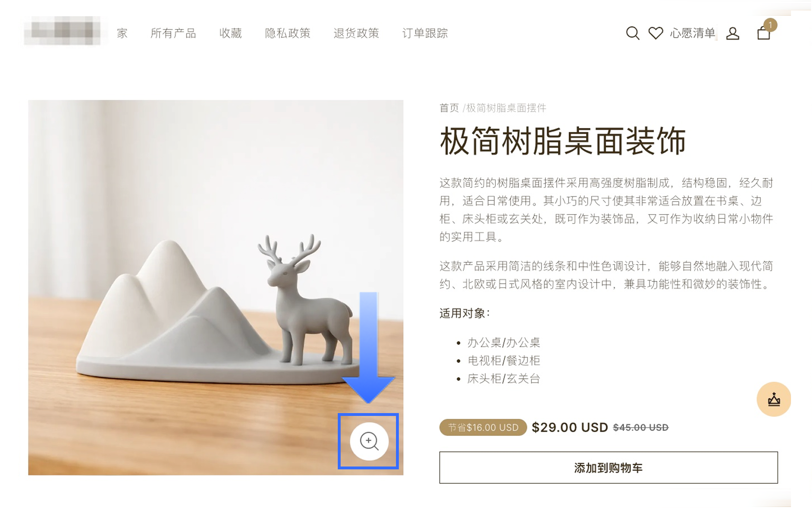812x508 pixels.
Task: Open 退货政策 return policy page
Action: [x=356, y=33]
